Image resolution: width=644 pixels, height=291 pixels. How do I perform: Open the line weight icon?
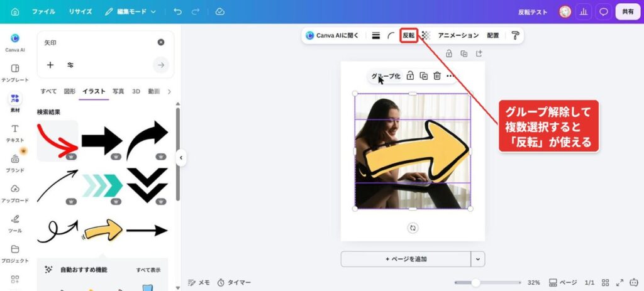click(376, 36)
